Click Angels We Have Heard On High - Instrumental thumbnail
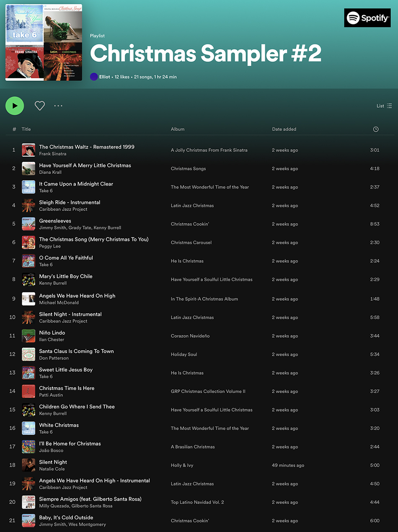Screen dimensions: 398x532 (x=28, y=483)
